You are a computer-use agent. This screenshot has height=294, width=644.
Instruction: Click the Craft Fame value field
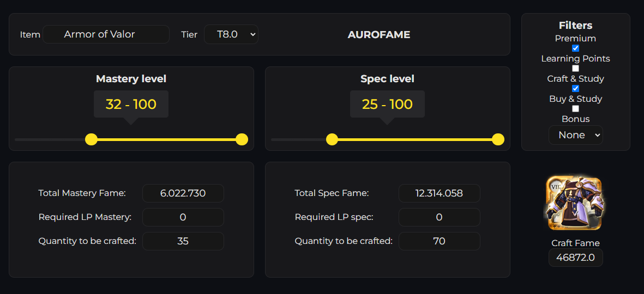tap(575, 258)
